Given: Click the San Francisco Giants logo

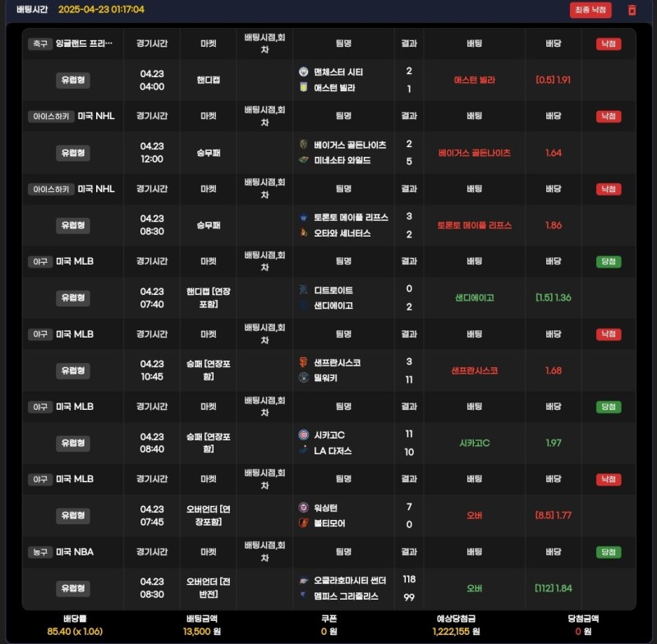Looking at the screenshot, I should (x=304, y=362).
